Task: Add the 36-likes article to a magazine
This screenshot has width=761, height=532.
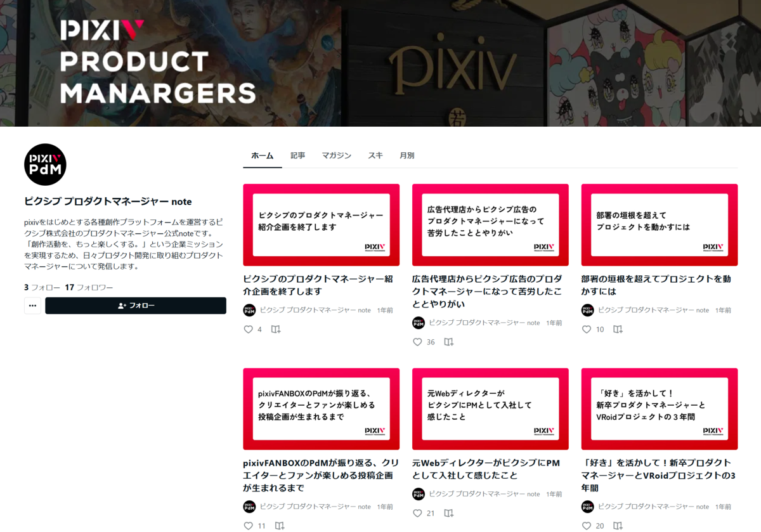Action: point(449,342)
